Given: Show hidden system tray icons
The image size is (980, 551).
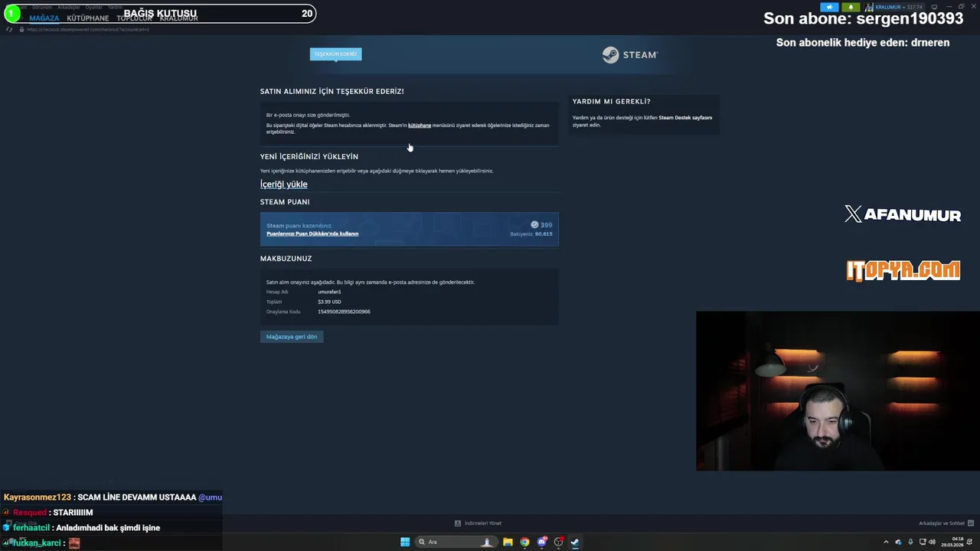Looking at the screenshot, I should (x=886, y=542).
